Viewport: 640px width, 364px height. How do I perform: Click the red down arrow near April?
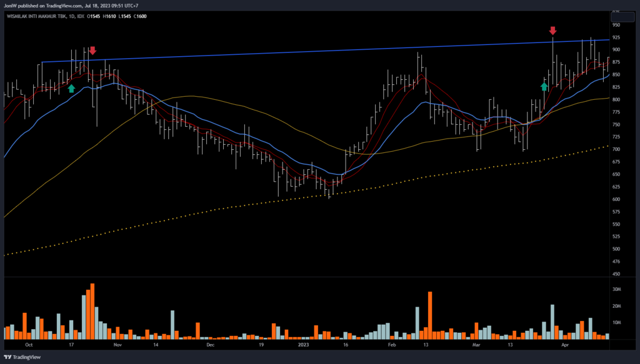click(552, 31)
